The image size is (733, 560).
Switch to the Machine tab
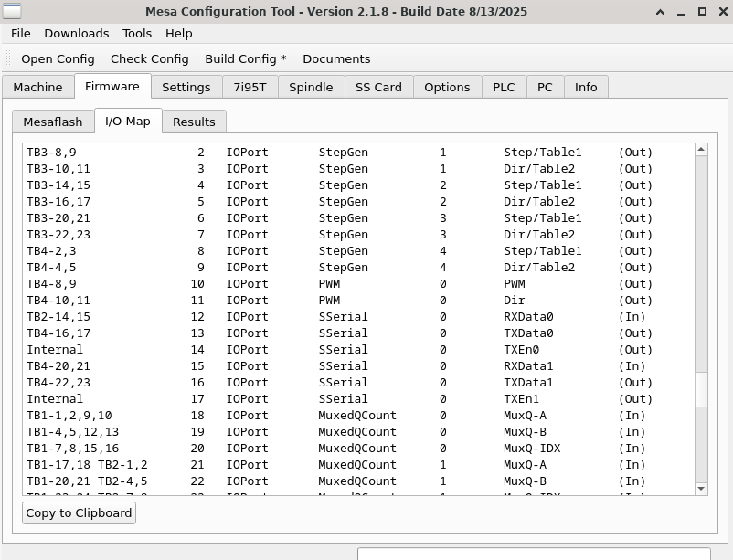point(38,87)
